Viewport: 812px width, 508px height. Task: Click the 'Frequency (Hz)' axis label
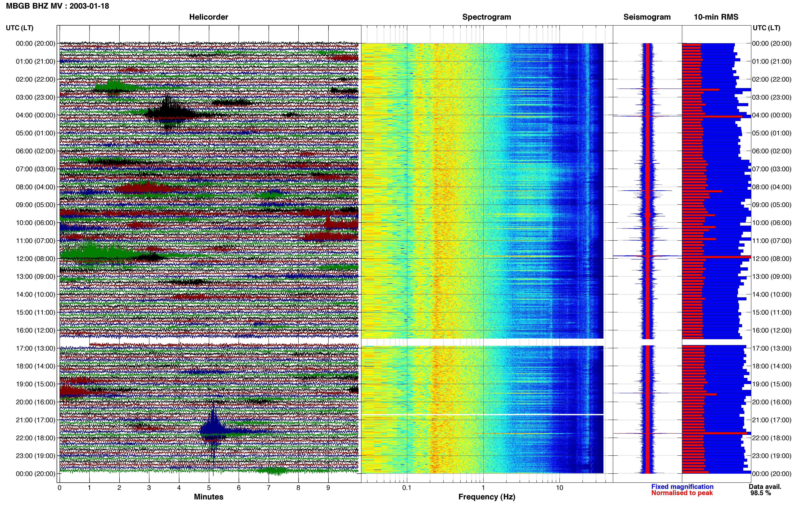coord(487,497)
